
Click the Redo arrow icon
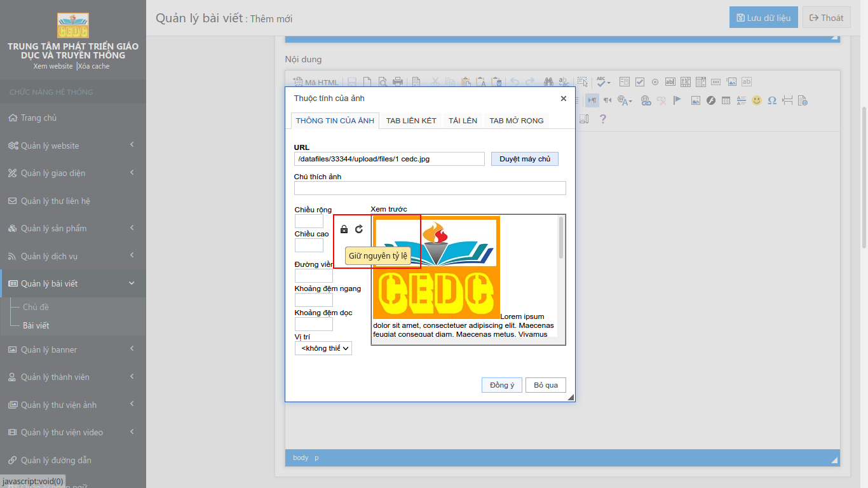530,82
